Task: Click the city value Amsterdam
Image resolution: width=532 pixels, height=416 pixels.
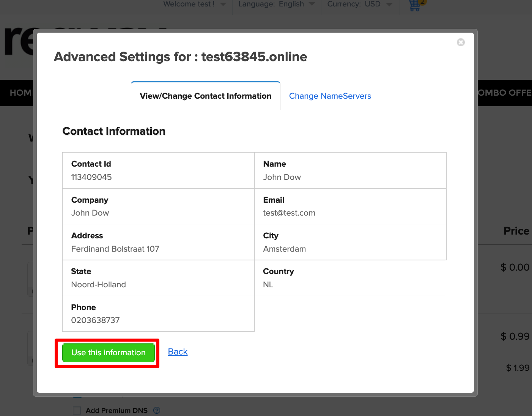Action: [284, 249]
